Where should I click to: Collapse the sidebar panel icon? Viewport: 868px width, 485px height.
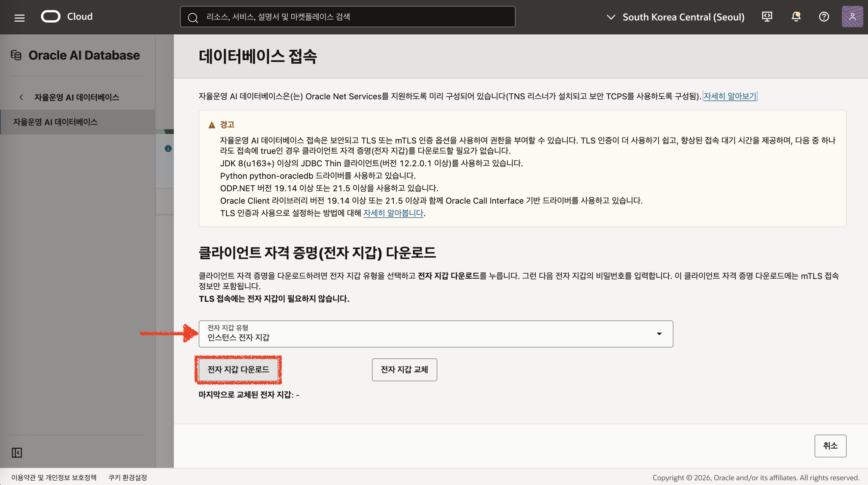coord(17,452)
